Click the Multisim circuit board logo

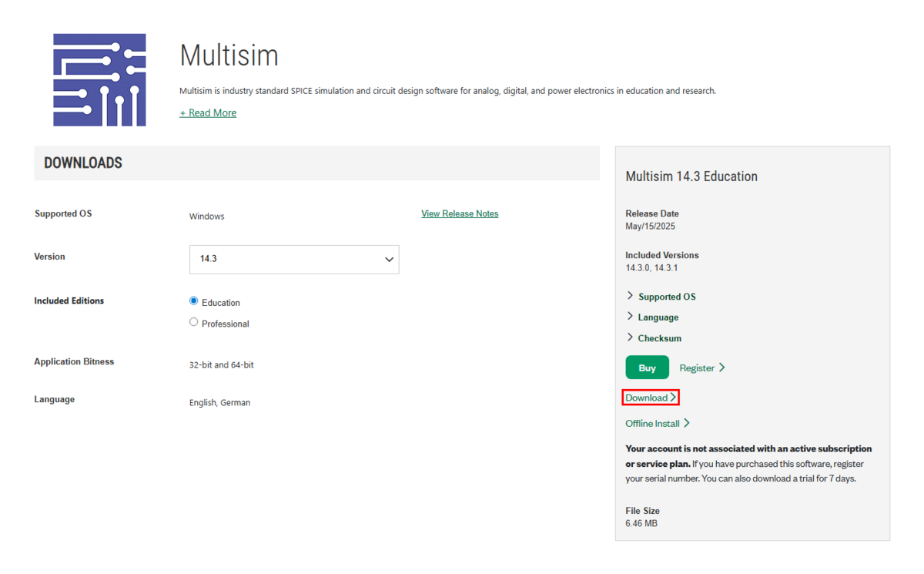tap(99, 80)
